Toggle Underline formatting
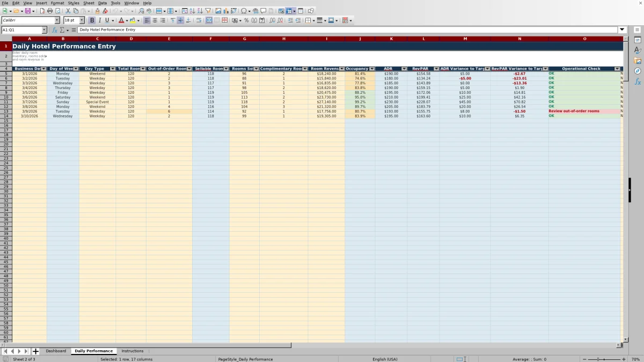This screenshot has width=644, height=362. coord(107,20)
